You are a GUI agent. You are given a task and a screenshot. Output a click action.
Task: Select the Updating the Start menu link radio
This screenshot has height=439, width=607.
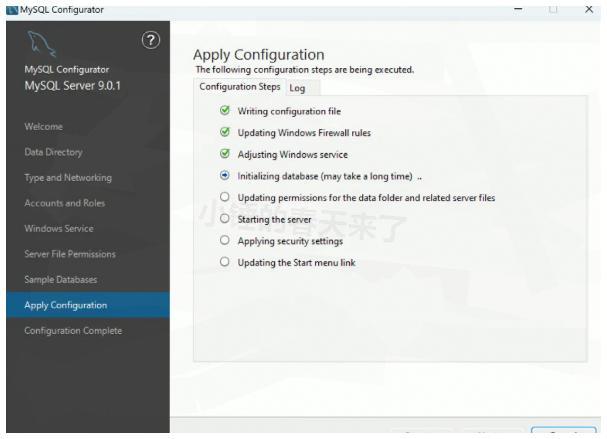(x=225, y=262)
